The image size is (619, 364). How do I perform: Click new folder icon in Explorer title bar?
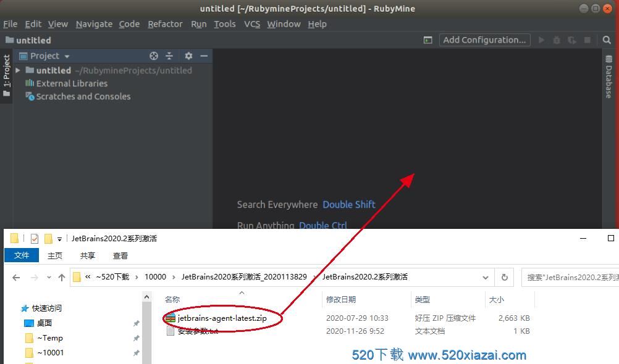point(48,239)
